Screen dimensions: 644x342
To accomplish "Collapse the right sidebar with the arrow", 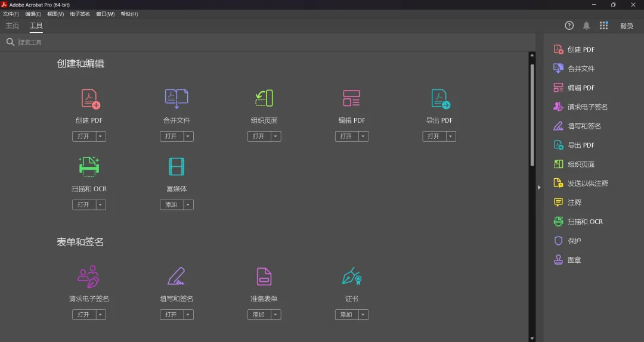I will (539, 187).
